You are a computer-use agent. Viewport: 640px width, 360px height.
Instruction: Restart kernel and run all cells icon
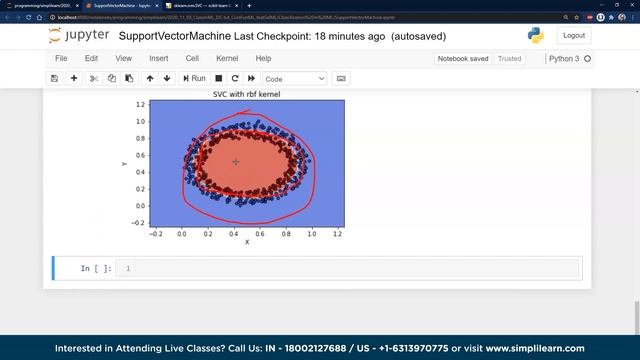point(251,78)
